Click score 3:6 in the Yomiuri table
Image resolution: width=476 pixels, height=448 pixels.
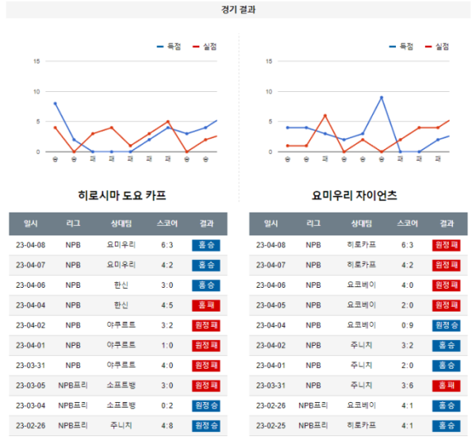point(408,385)
